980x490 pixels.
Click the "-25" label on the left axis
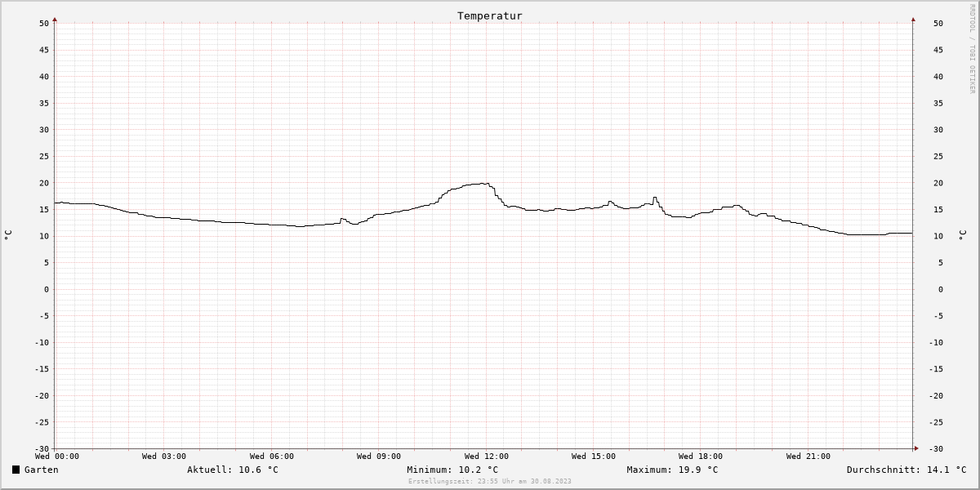(x=42, y=422)
